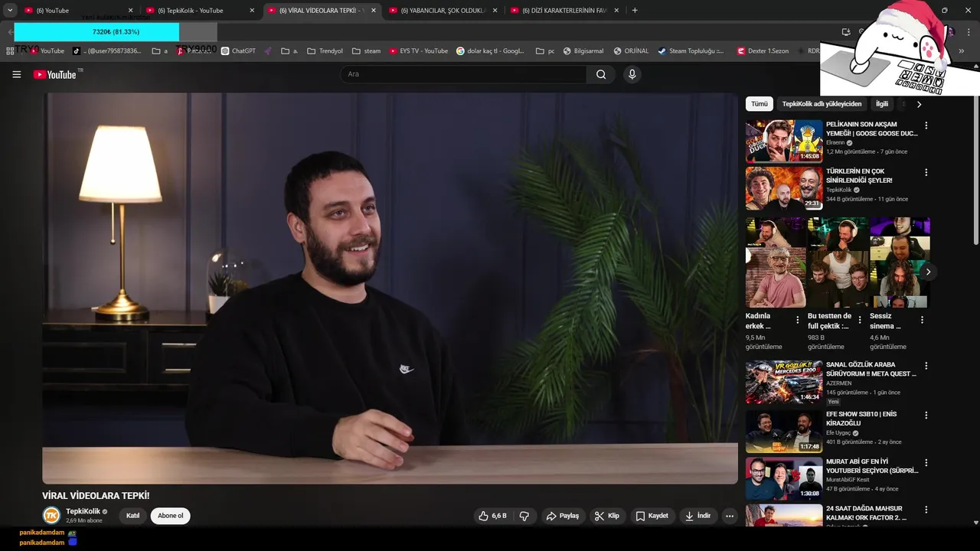Open TÜRKLERİN EN ÇOK SİNİRLENDİĞİ thumbnail
Image resolution: width=980 pixels, height=551 pixels.
[784, 188]
